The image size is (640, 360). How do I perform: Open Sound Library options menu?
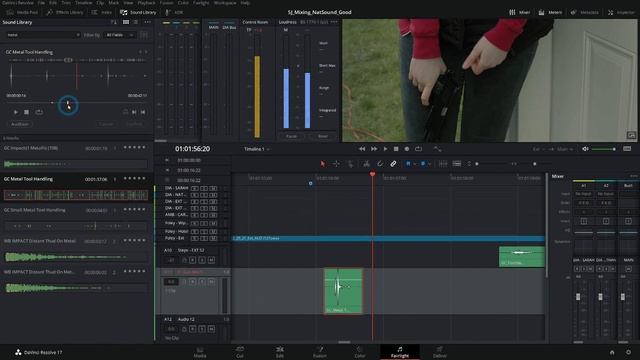(147, 22)
